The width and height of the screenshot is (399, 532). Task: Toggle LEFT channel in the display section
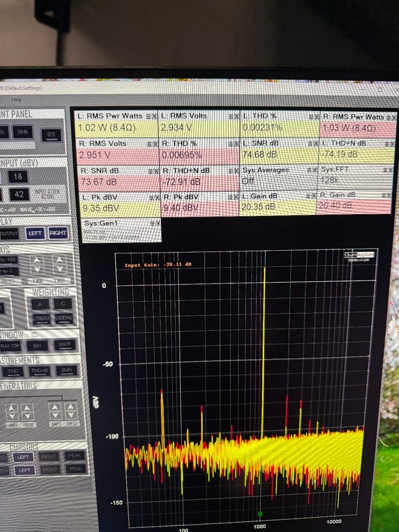pyautogui.click(x=35, y=233)
